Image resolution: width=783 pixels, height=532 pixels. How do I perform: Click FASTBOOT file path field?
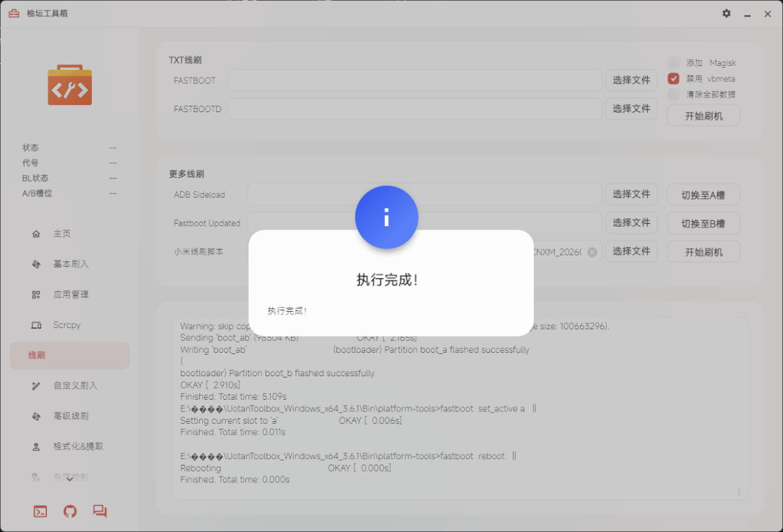[x=414, y=80]
